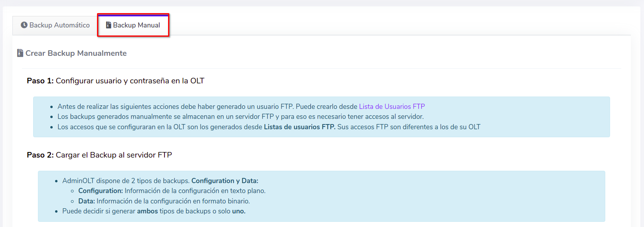
Task: Click the file icon beside Crear Backup Manualmente
Action: (20, 53)
